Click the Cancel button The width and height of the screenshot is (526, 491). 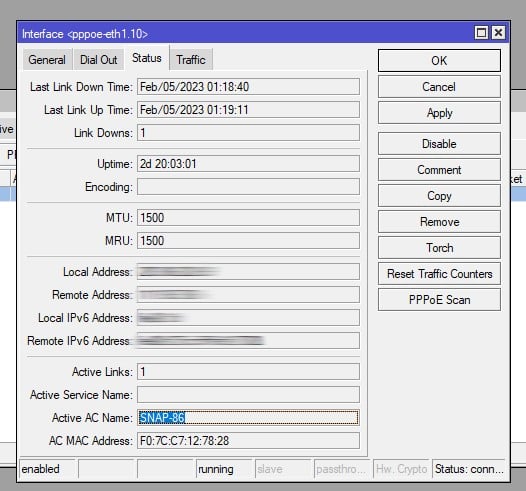pos(439,87)
